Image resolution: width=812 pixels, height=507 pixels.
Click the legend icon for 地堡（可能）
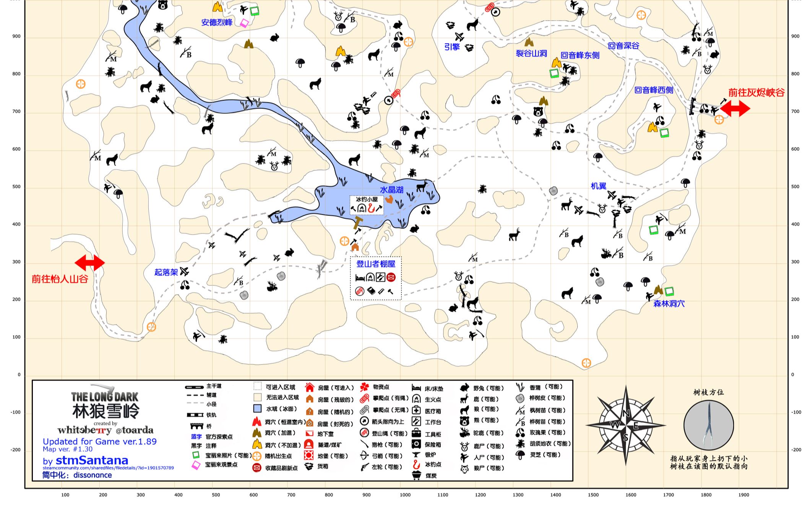pos(309,455)
